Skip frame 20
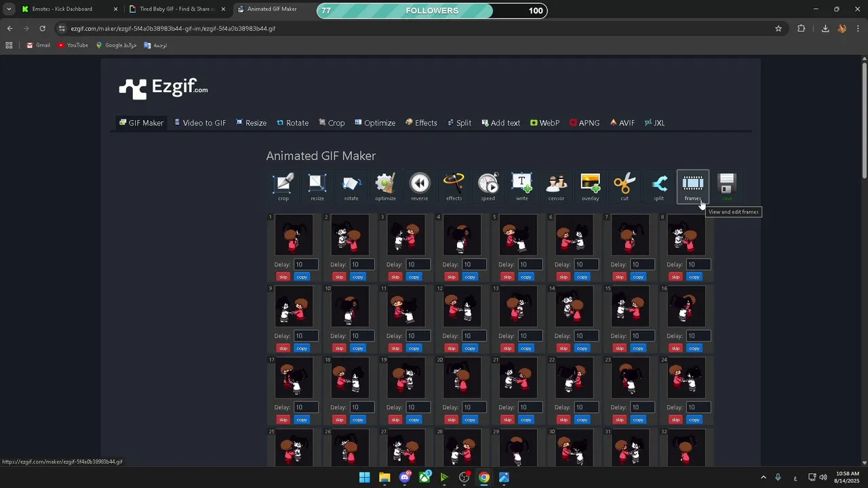 [451, 420]
